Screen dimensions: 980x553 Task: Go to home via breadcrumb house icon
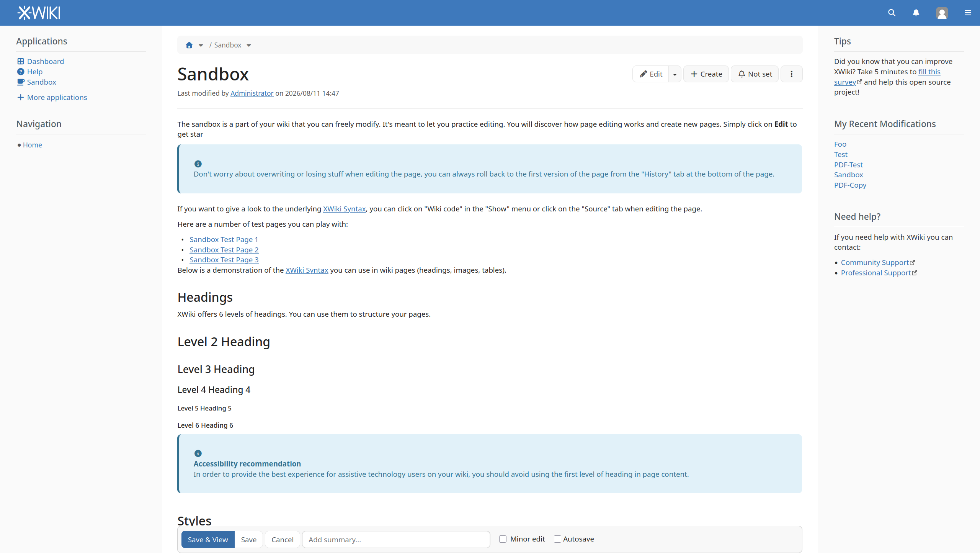click(189, 45)
